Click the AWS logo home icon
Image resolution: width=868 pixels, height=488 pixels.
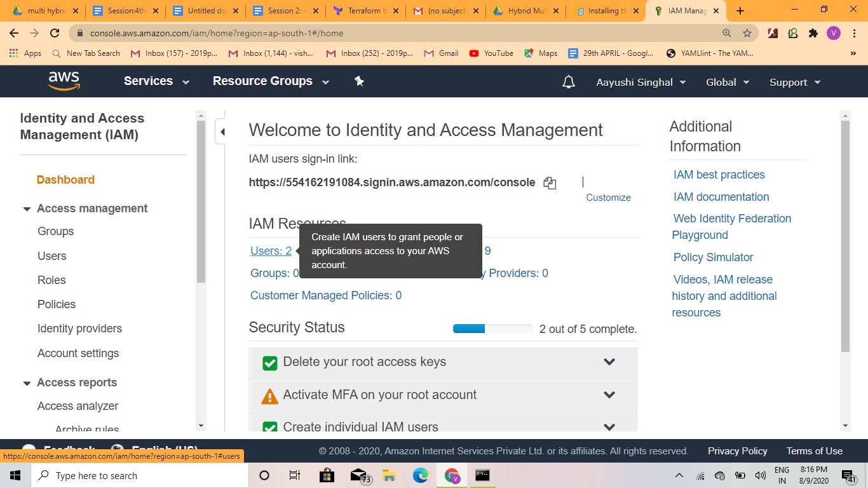(x=64, y=81)
